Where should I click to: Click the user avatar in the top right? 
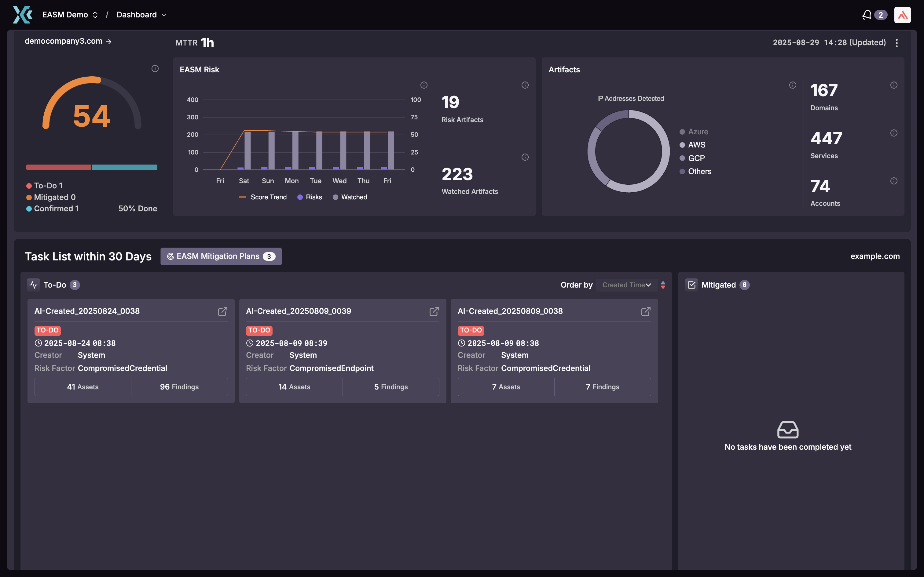coord(903,15)
